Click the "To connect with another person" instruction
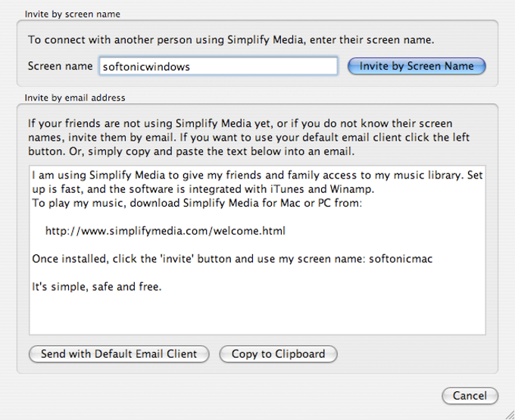The image size is (515, 420). click(231, 39)
